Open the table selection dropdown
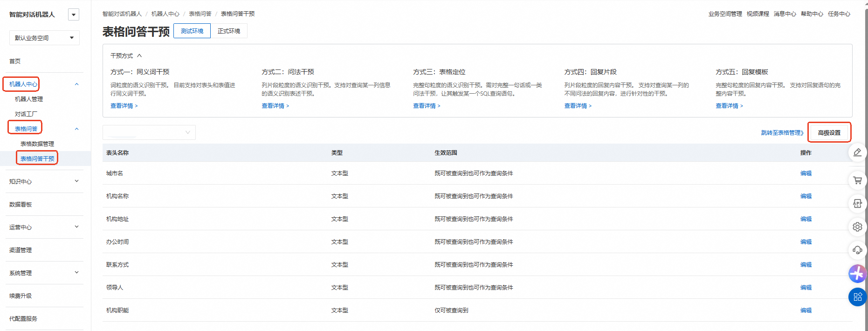 coord(149,132)
